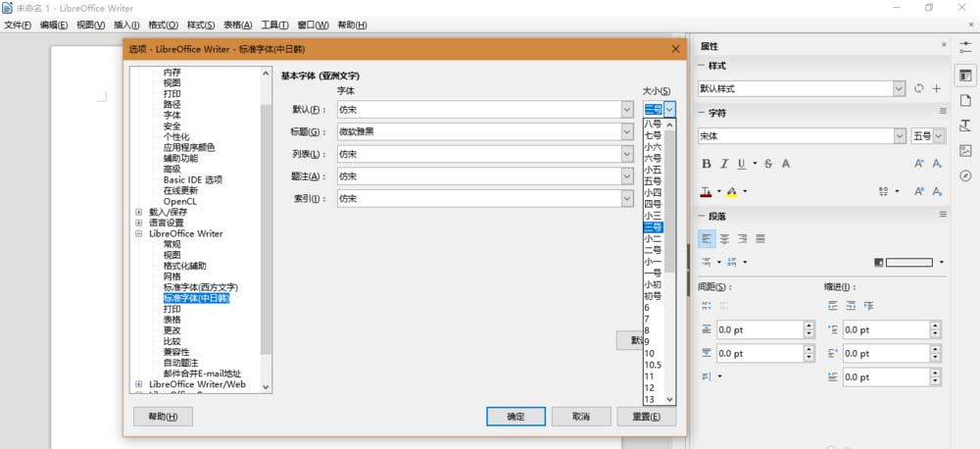Screen dimensions: 980x449
Task: Toggle Italic in sidebar character panel
Action: pos(724,164)
